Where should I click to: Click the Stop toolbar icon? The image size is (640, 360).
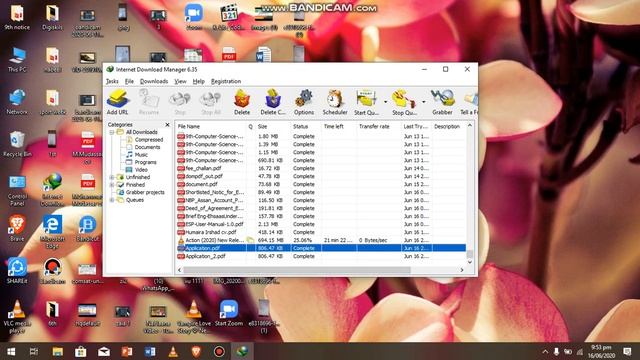point(180,102)
